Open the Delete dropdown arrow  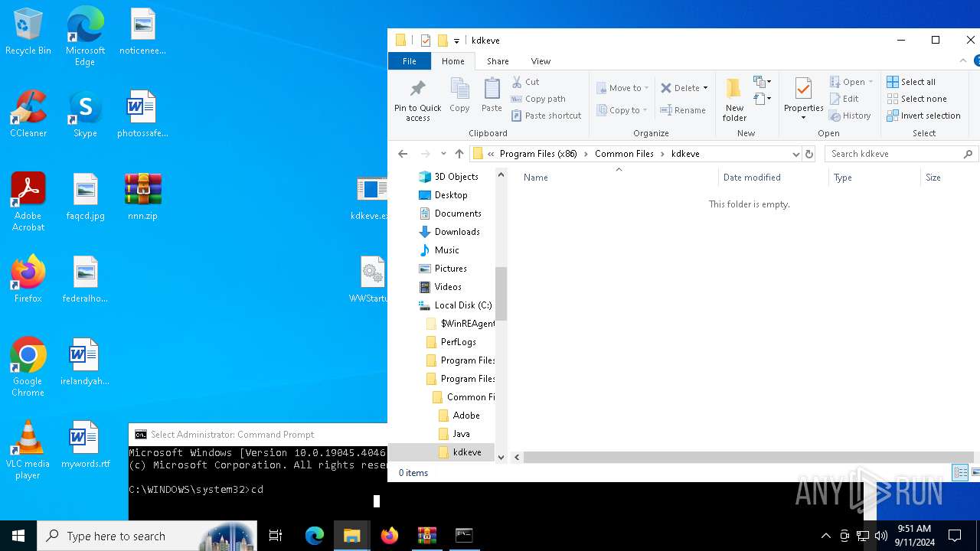pyautogui.click(x=705, y=88)
